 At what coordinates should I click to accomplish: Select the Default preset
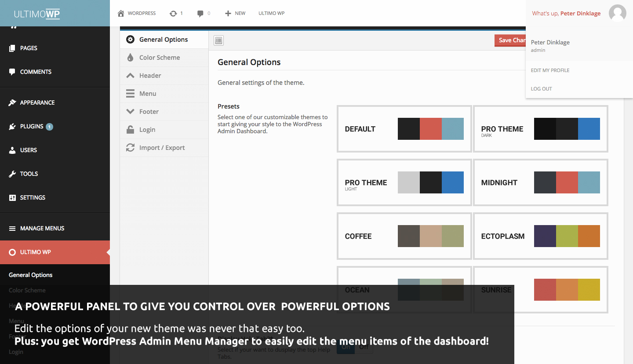click(x=404, y=129)
